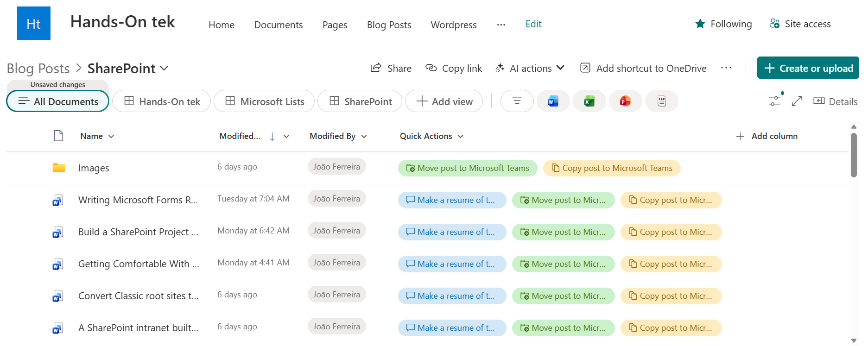Open Writing Microsoft Forms R... document
868x346 pixels.
click(x=138, y=200)
